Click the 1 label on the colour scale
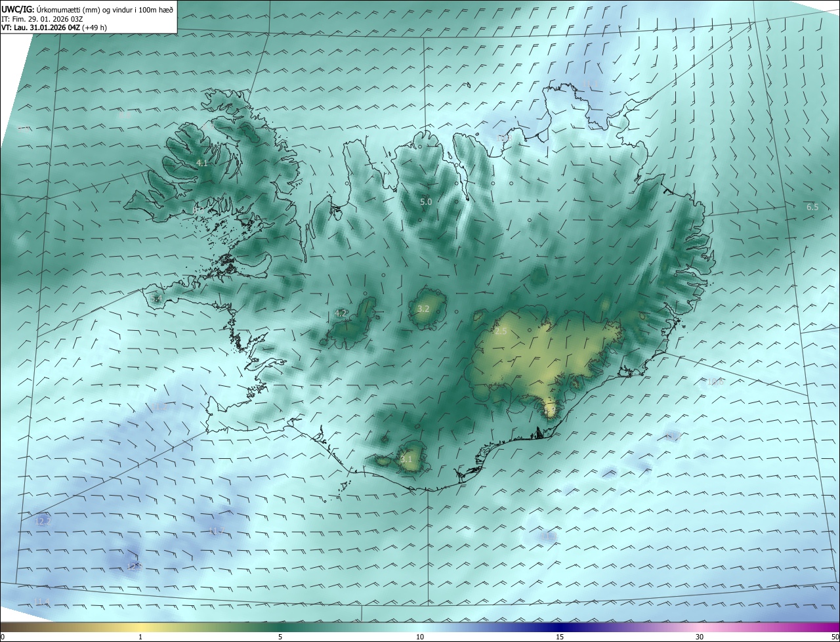Viewport: 840px width, 642px height. [x=140, y=637]
